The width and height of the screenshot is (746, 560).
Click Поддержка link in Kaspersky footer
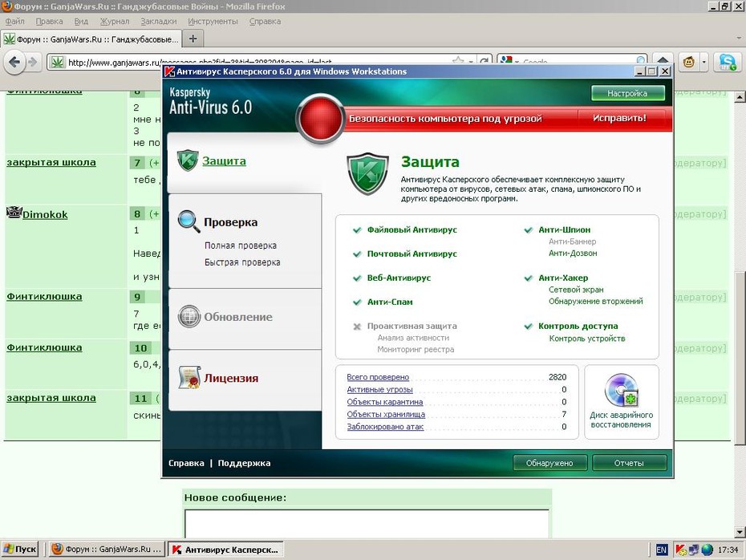click(x=244, y=463)
